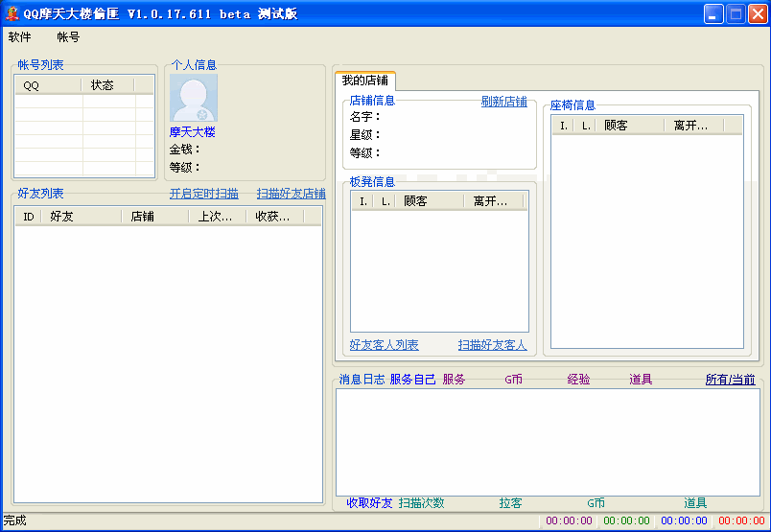This screenshot has height=532, width=771.
Task: Click the 扫描好友店铺 link
Action: coord(291,194)
